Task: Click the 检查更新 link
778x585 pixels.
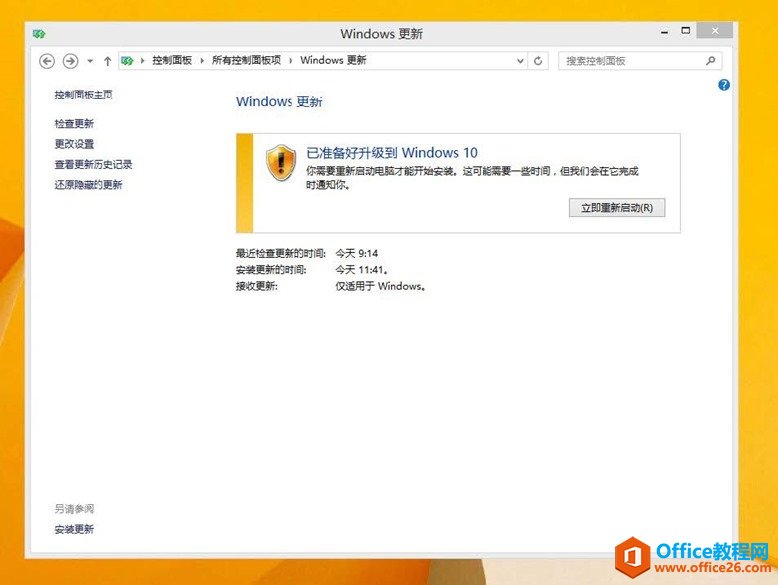Action: 74,124
